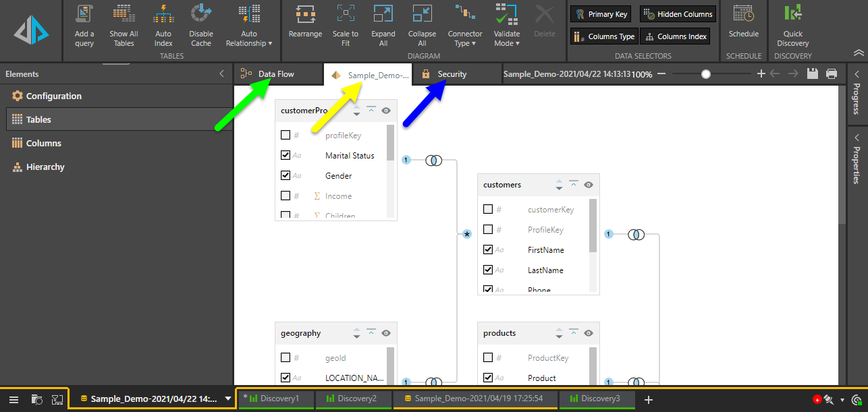Expand All tables in the diagram
The height and width of the screenshot is (412, 868).
pyautogui.click(x=383, y=26)
